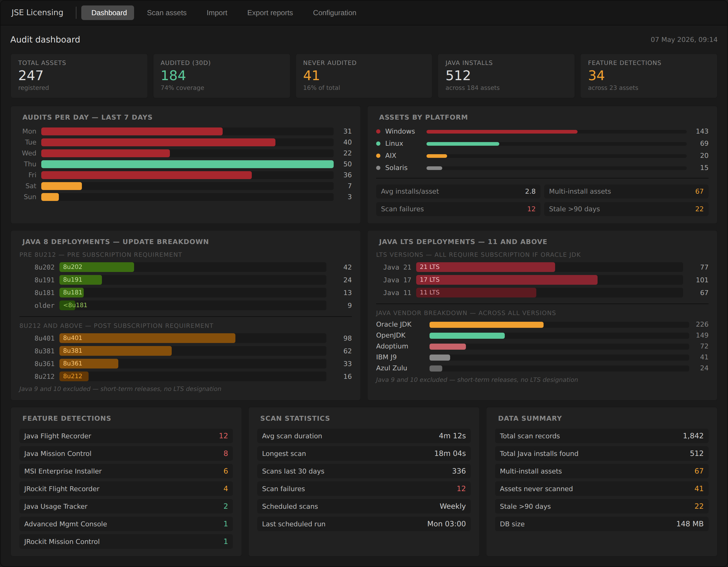Select the Java Flight Recorder row
Viewport: 728px width, 567px height.
coord(126,436)
